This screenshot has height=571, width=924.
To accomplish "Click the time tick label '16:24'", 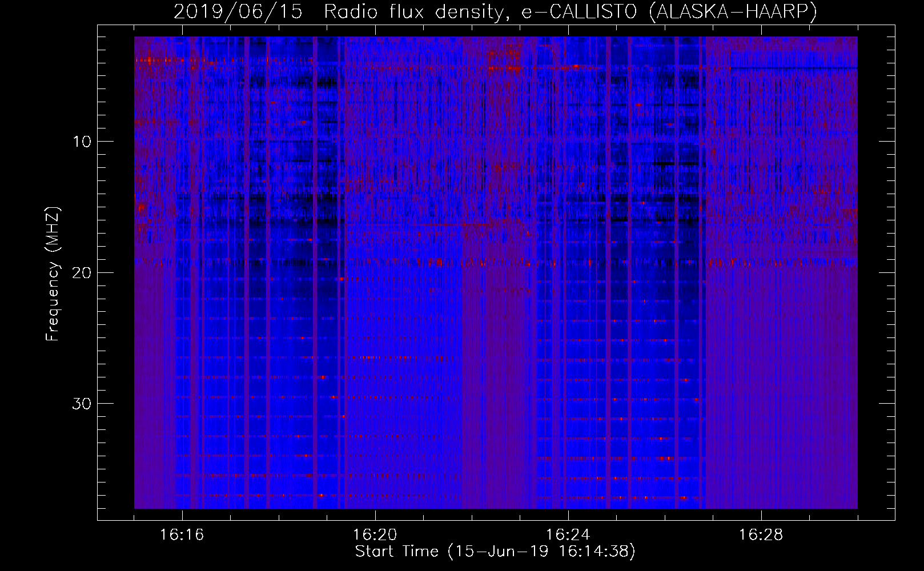I will click(568, 535).
